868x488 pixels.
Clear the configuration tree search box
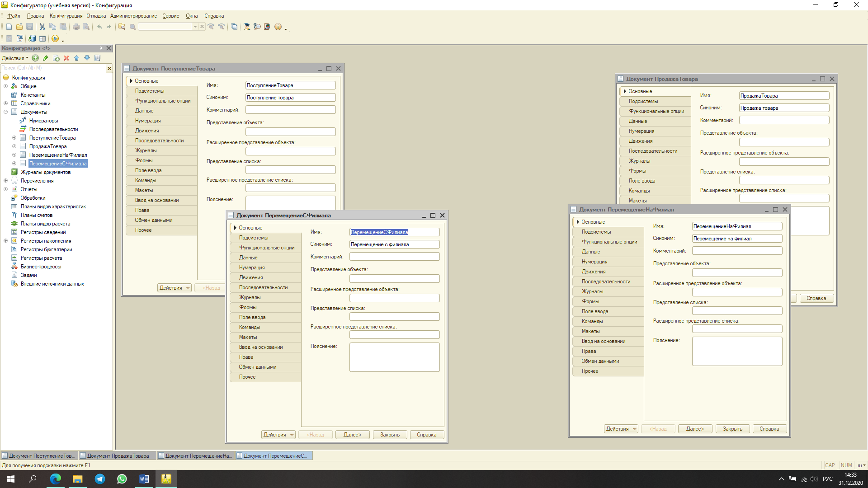(109, 68)
